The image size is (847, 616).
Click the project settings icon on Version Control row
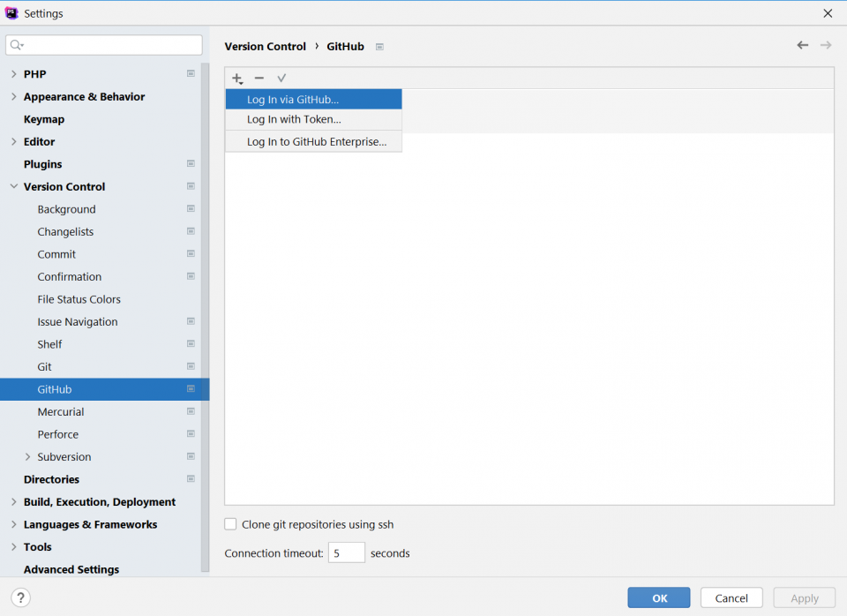pos(191,186)
